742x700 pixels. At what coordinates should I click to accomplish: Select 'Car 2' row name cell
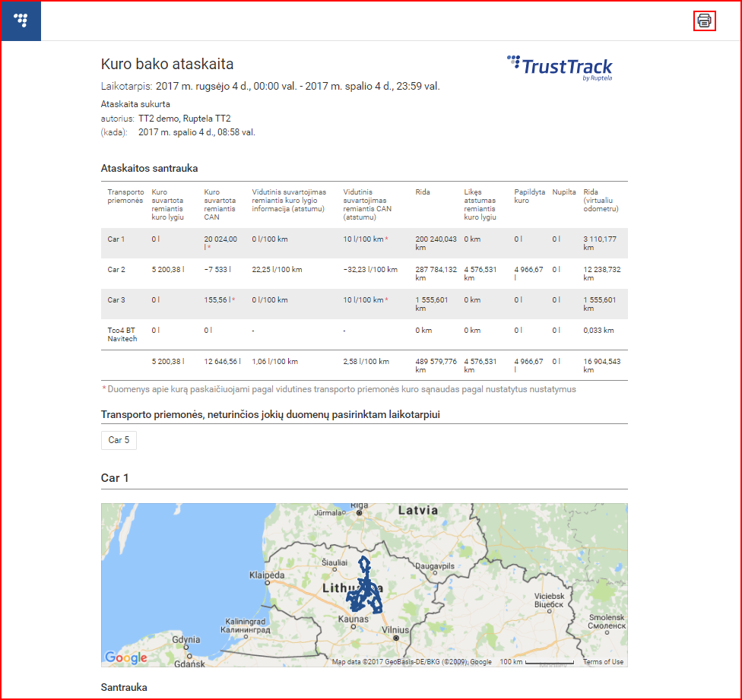point(116,270)
